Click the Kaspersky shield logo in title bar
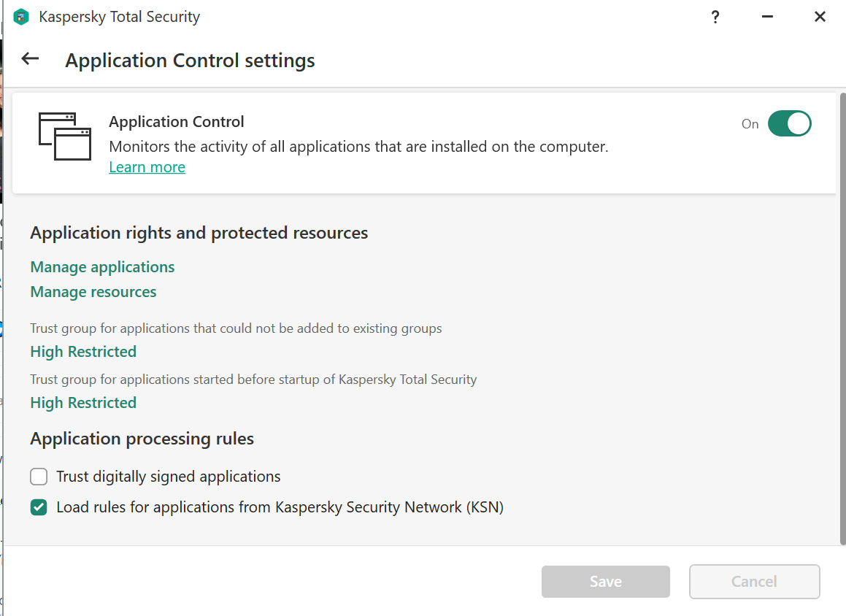This screenshot has width=846, height=616. coord(21,17)
